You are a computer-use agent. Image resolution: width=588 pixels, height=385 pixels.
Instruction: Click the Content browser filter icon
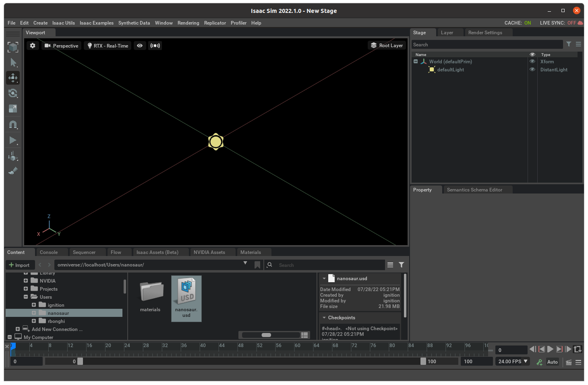click(x=402, y=265)
